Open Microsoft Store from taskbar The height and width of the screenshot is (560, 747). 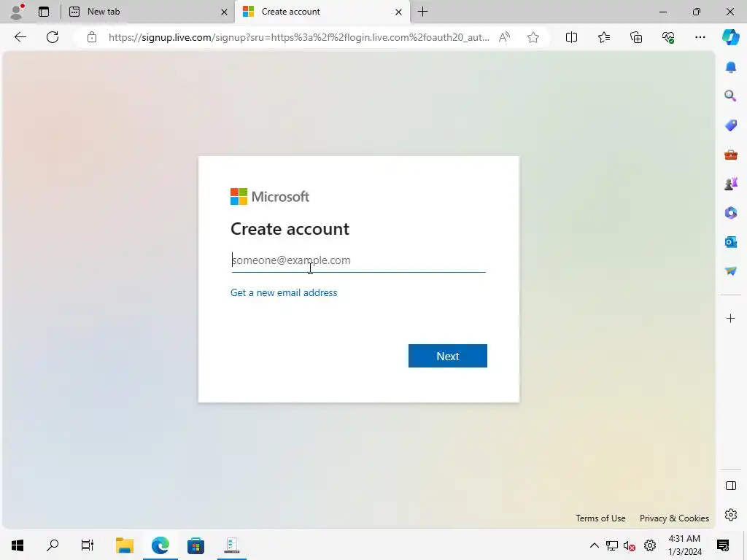pyautogui.click(x=196, y=545)
